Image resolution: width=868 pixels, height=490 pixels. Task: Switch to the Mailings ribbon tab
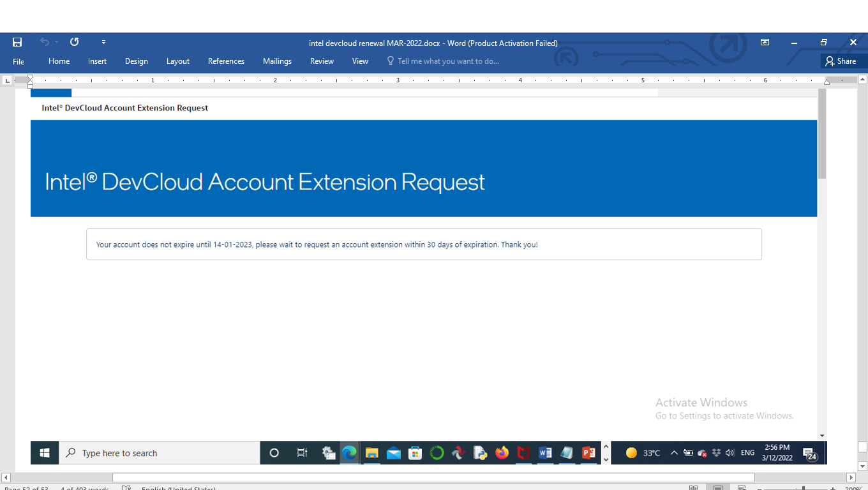[277, 61]
